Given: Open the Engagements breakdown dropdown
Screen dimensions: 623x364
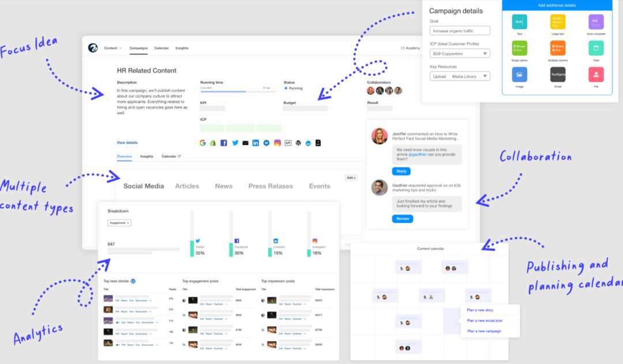Looking at the screenshot, I should (119, 222).
